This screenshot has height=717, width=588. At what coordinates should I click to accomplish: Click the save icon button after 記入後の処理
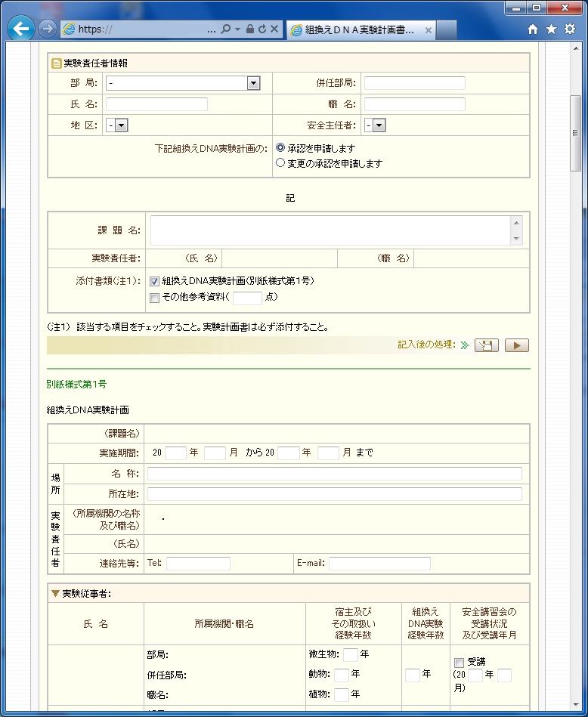(x=487, y=345)
